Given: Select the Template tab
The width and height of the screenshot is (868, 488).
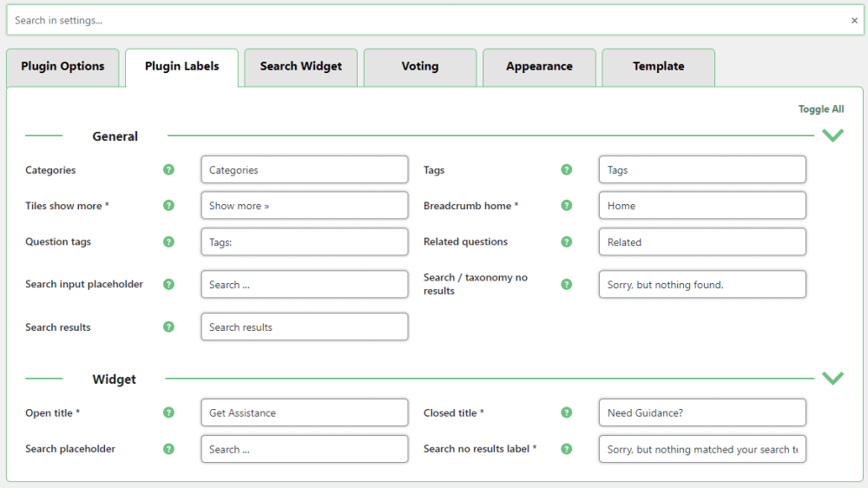Looking at the screenshot, I should click(658, 67).
